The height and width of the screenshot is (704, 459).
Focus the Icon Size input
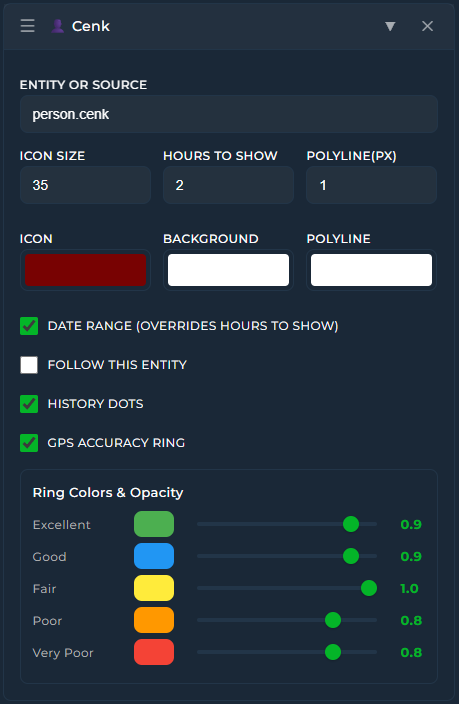pos(85,185)
